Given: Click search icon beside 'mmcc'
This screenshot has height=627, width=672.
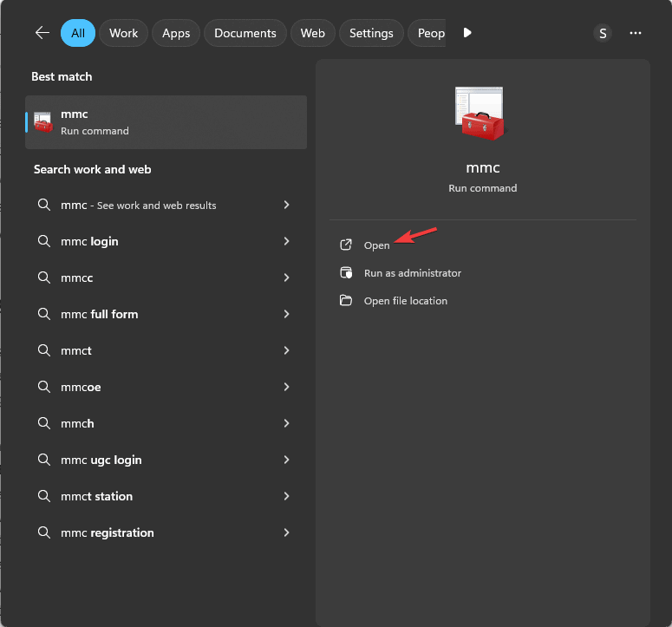Looking at the screenshot, I should (x=43, y=278).
